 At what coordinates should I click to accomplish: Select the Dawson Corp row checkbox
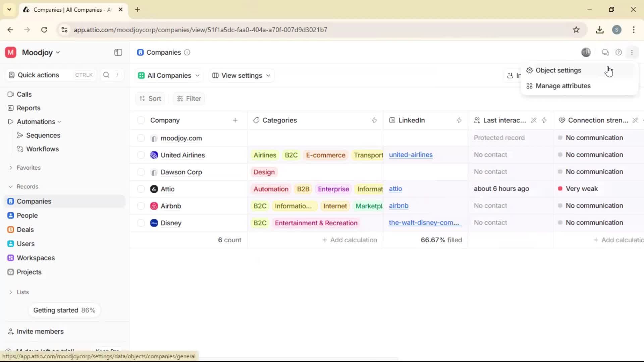click(x=141, y=172)
